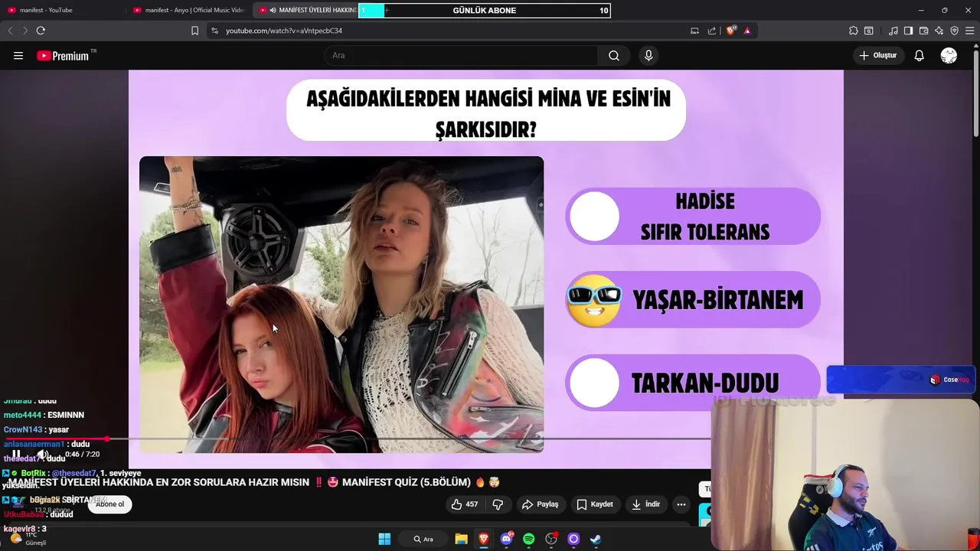Go back with the browser back arrow
This screenshot has width=980, height=551.
10,31
